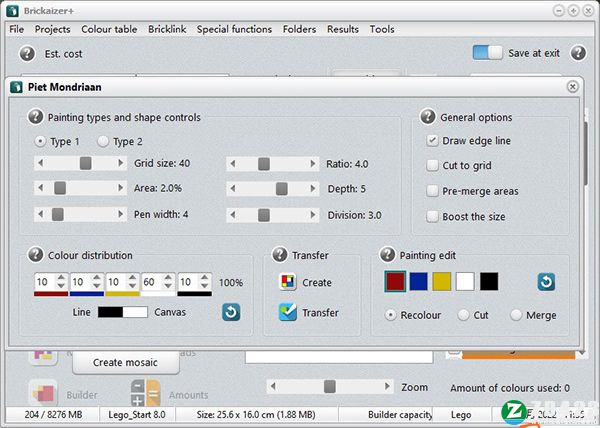
Task: Click the Line/Canvas colour bar
Action: [122, 312]
